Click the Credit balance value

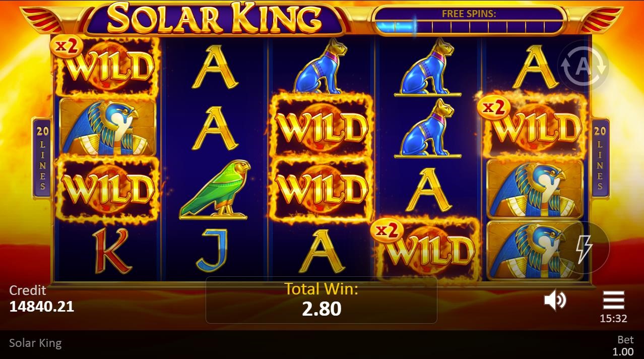pyautogui.click(x=42, y=306)
